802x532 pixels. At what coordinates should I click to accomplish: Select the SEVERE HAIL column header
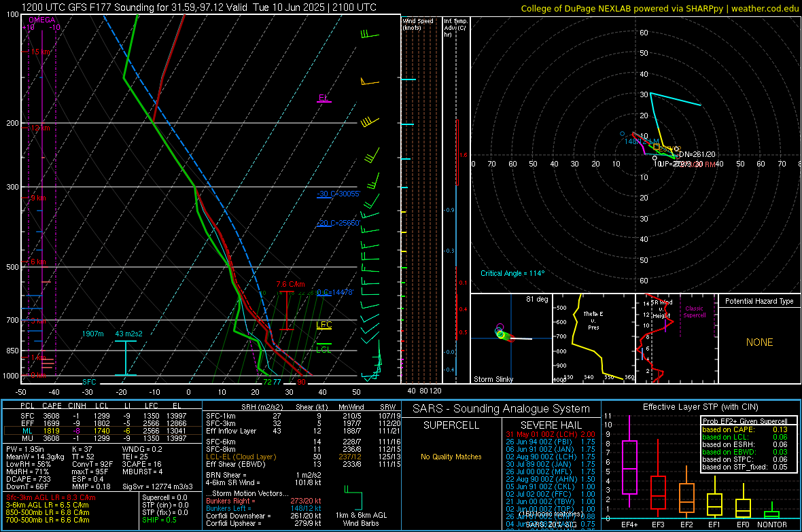click(551, 425)
